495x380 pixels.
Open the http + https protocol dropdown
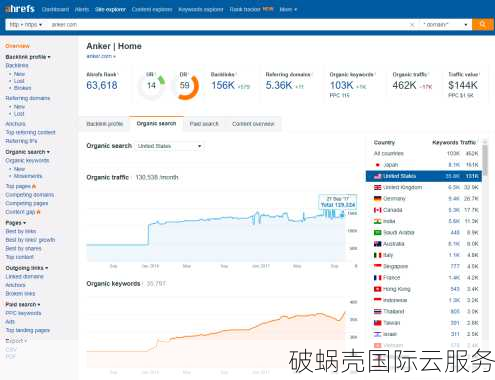(x=26, y=25)
